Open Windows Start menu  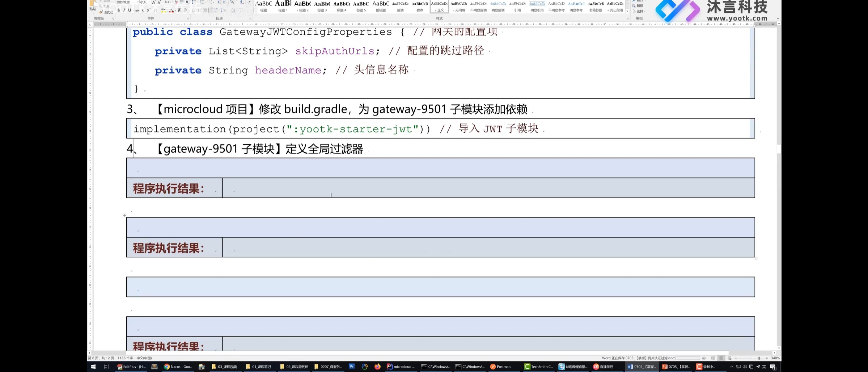[93, 367]
